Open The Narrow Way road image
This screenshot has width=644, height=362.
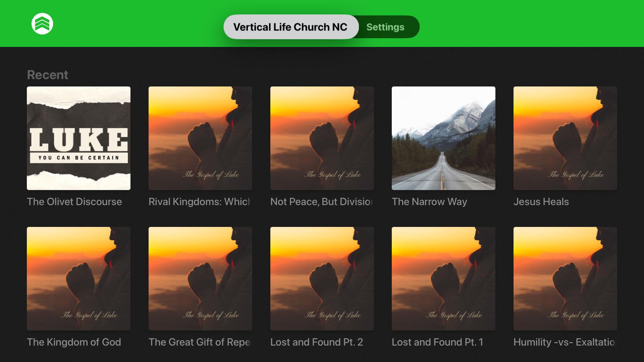pyautogui.click(x=443, y=138)
